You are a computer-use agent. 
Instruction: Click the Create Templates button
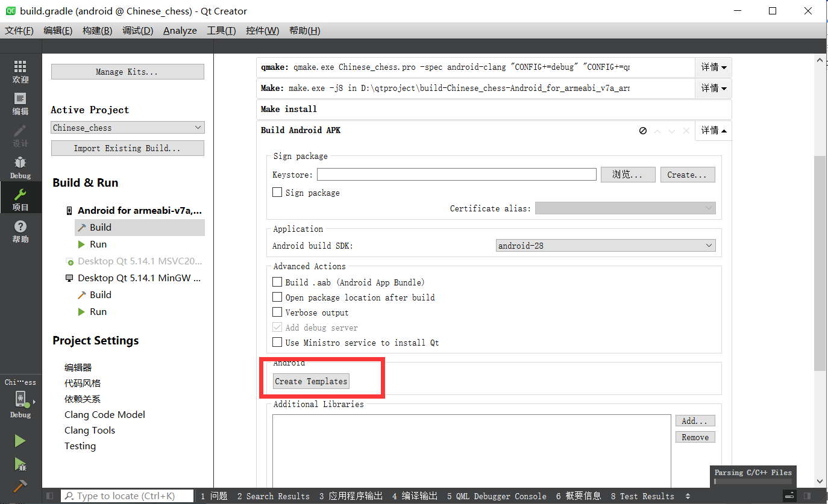(310, 381)
